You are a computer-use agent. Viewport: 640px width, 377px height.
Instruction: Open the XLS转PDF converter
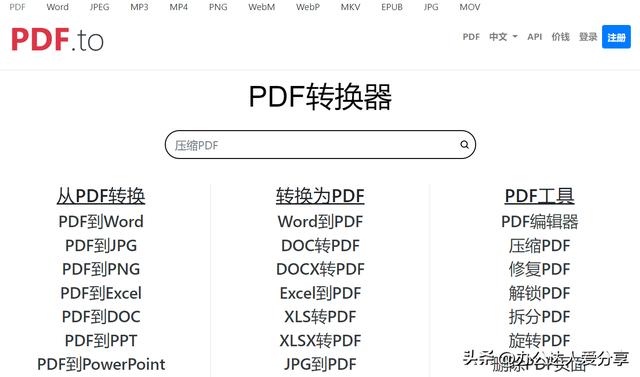pyautogui.click(x=320, y=317)
